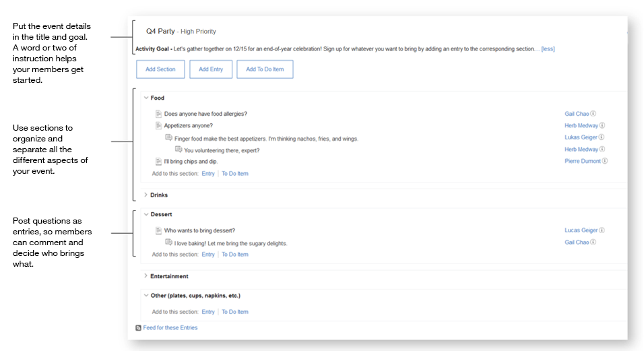This screenshot has height=359, width=644.
Task: Click the entry icon beside 'Does anyone have food allergies?'
Action: tap(158, 114)
